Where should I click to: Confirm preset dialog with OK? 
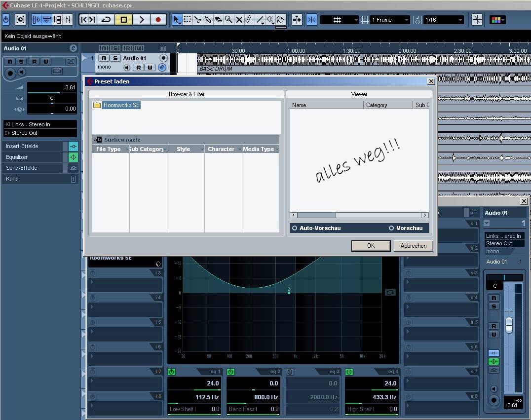pyautogui.click(x=371, y=246)
